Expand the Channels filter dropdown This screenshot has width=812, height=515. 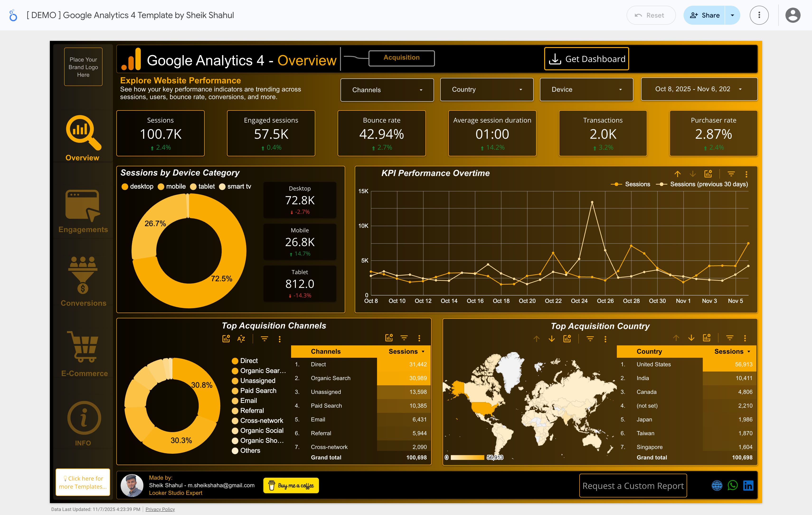click(387, 90)
